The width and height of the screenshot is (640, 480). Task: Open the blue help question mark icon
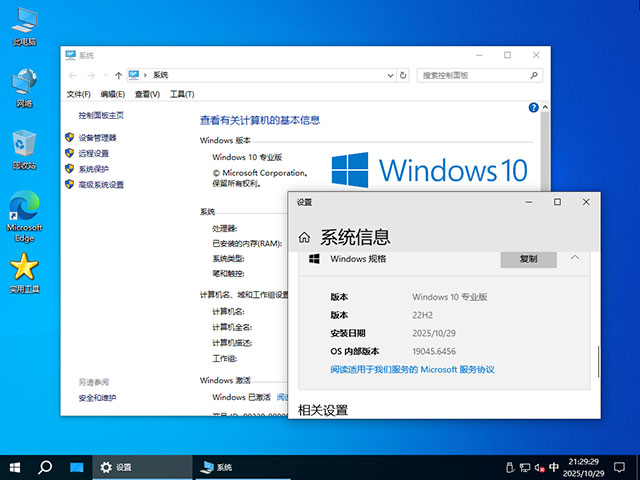coord(533,107)
